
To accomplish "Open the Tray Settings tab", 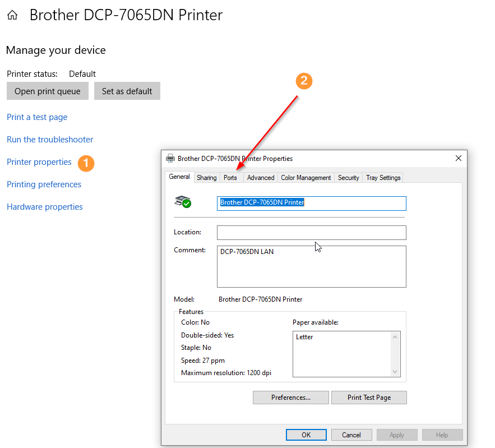I will (383, 178).
